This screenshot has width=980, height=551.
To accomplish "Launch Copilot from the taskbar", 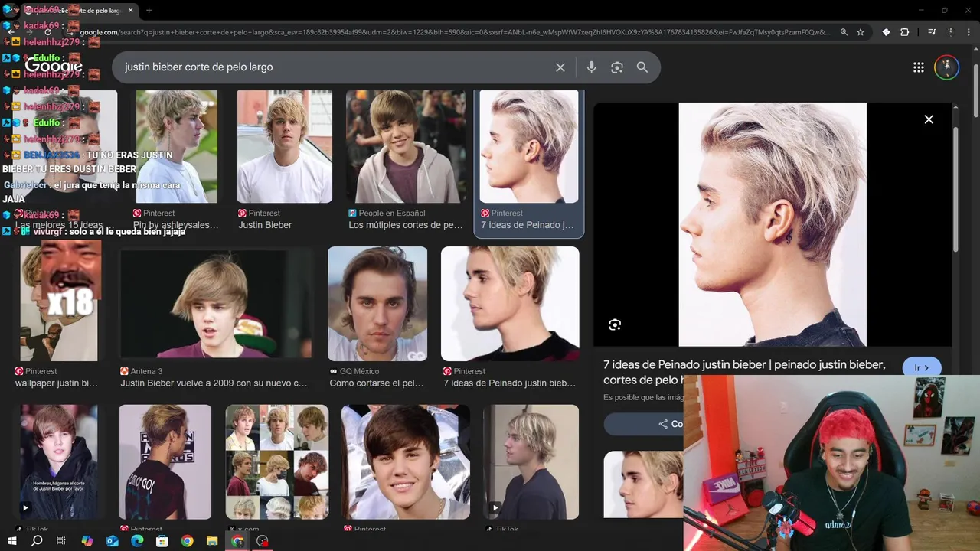I will click(87, 541).
